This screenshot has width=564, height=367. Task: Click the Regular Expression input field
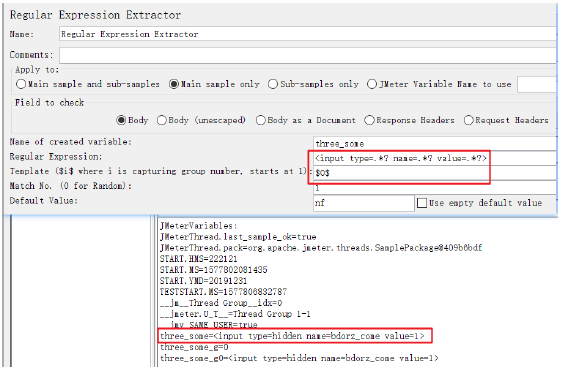[435, 158]
